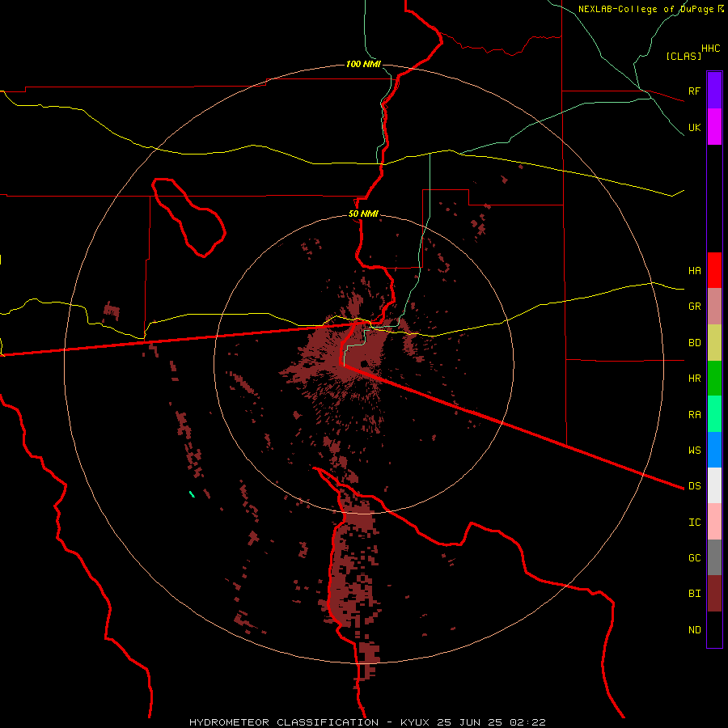
Task: Click the BI legend label
Action: pos(694,594)
